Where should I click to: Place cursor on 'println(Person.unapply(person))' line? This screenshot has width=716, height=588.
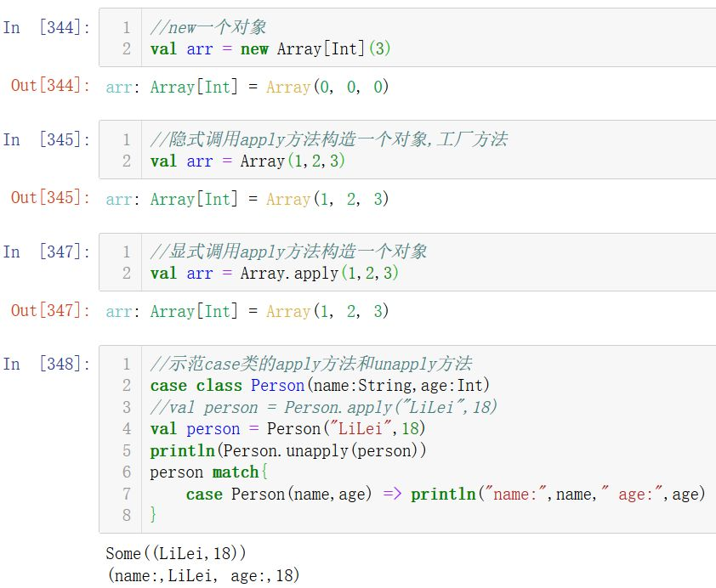[x=288, y=450]
